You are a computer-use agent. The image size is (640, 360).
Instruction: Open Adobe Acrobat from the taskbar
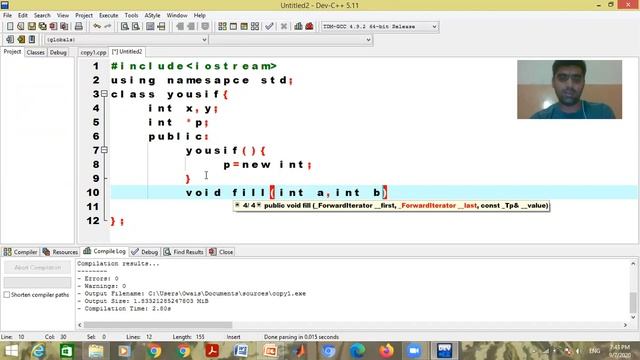tap(212, 351)
